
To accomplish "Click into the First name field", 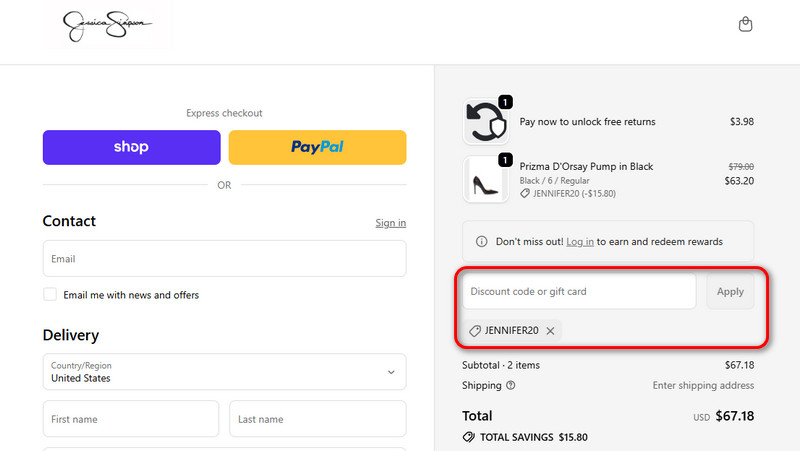I will pos(131,419).
